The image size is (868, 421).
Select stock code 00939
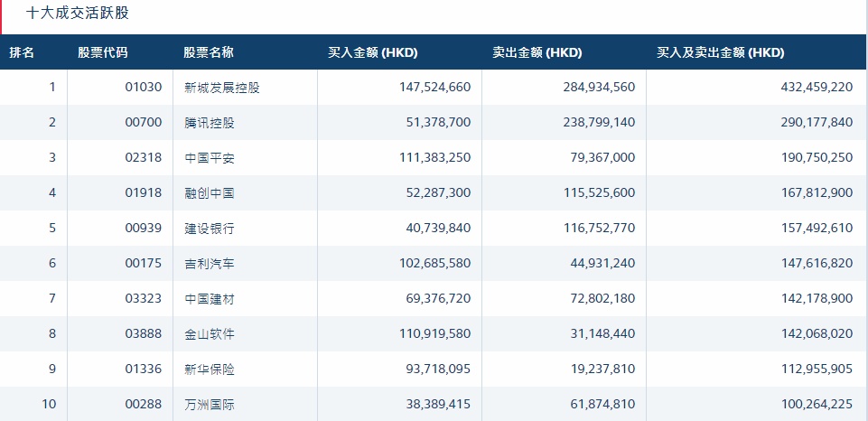144,228
